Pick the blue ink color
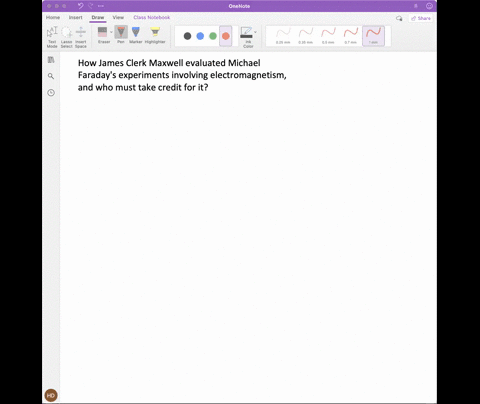This screenshot has width=480, height=404. pyautogui.click(x=200, y=36)
